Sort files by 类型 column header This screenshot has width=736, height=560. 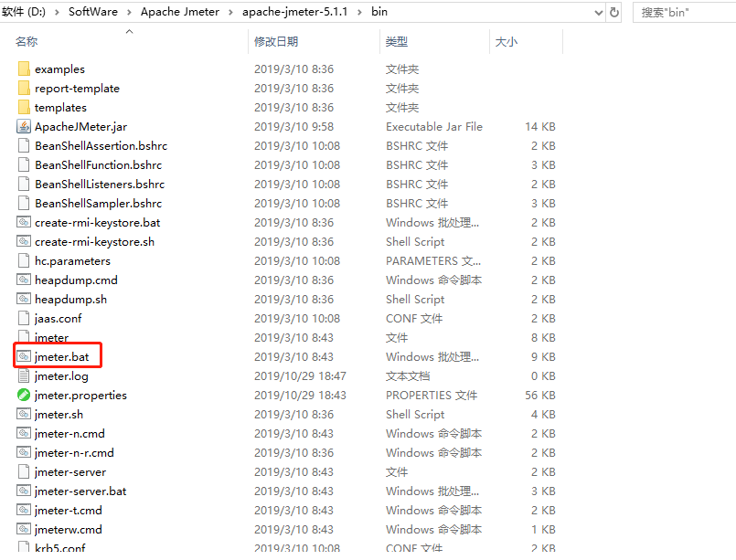396,42
